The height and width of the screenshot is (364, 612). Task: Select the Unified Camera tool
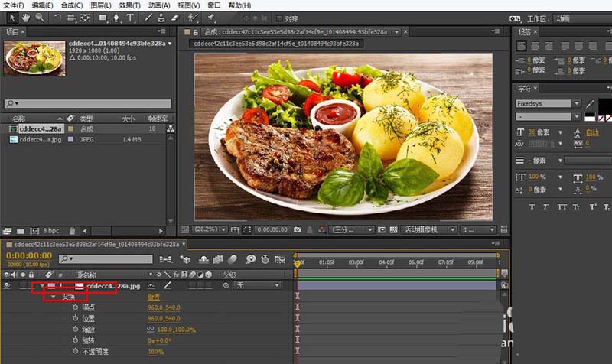71,18
